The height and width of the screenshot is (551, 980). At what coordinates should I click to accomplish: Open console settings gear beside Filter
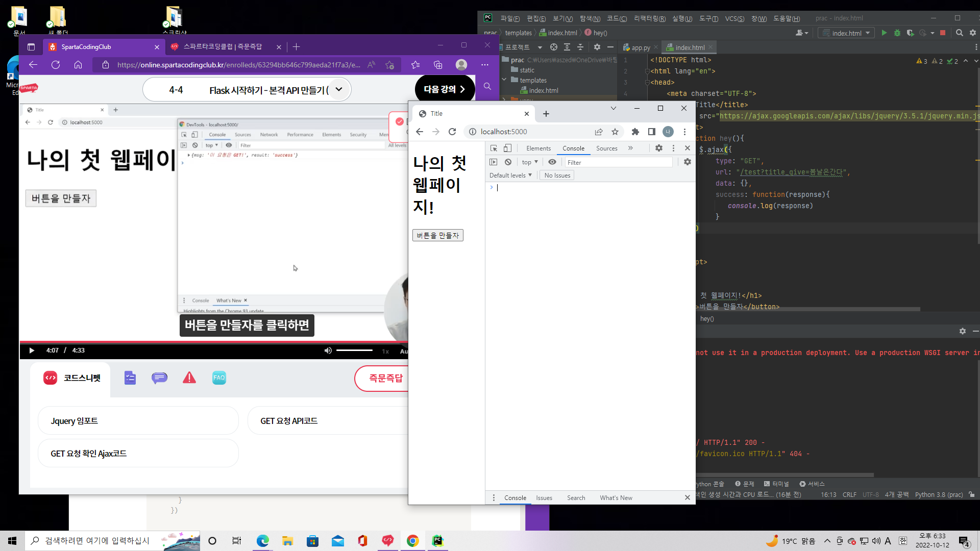[x=688, y=162]
